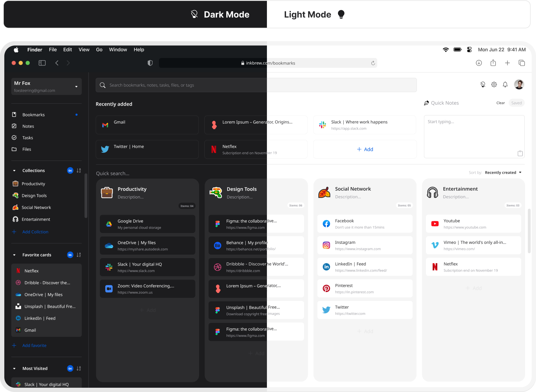The height and width of the screenshot is (392, 536).
Task: Open the settings gear in the app header
Action: click(494, 85)
